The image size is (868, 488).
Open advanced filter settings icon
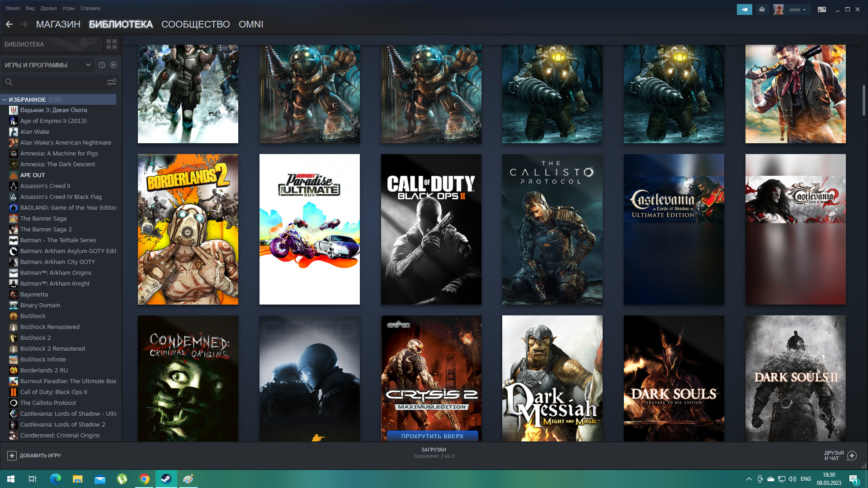111,82
